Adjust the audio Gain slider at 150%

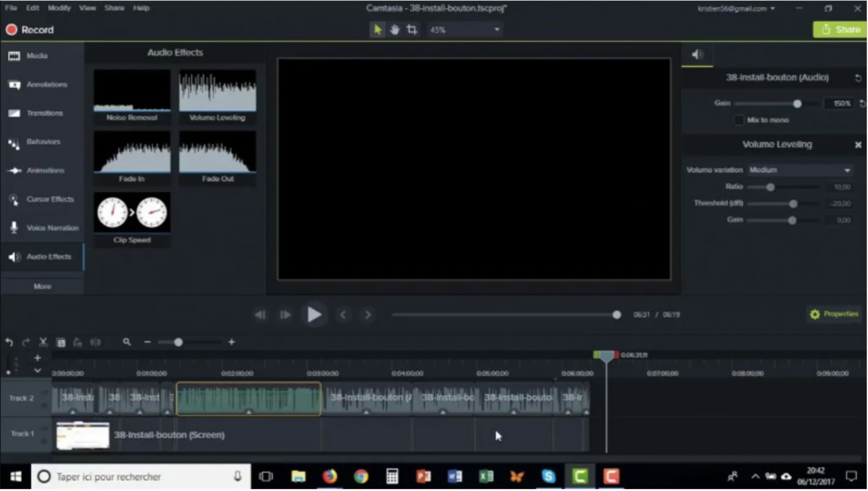click(x=797, y=104)
